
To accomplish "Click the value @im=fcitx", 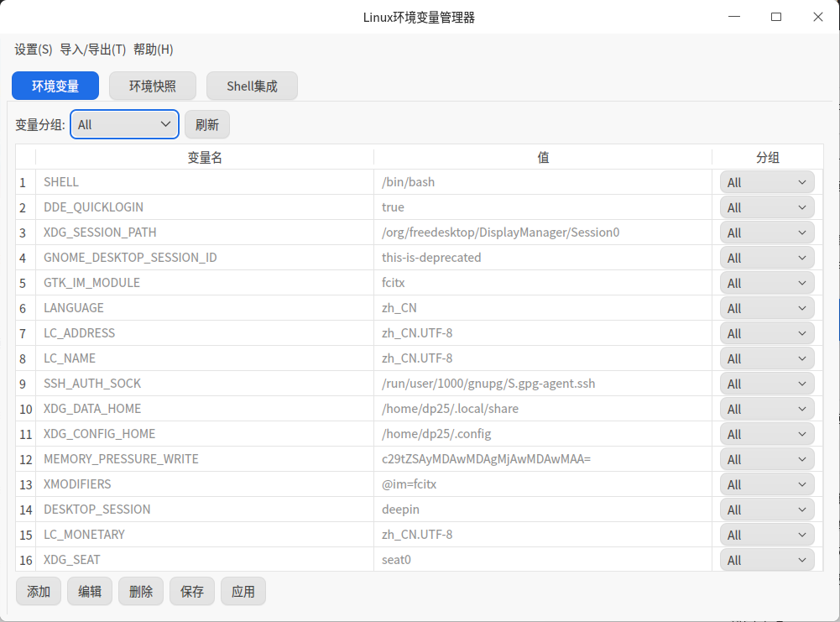I will point(410,484).
